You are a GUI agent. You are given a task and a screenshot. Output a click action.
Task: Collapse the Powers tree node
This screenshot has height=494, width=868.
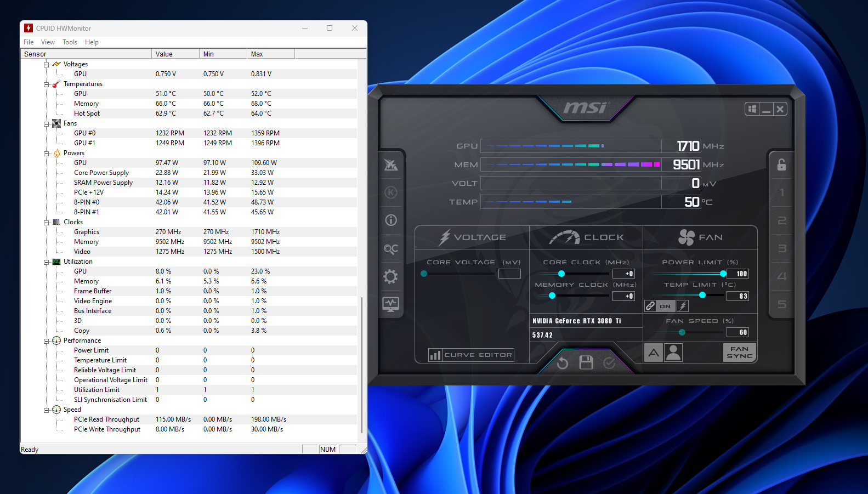pyautogui.click(x=47, y=154)
